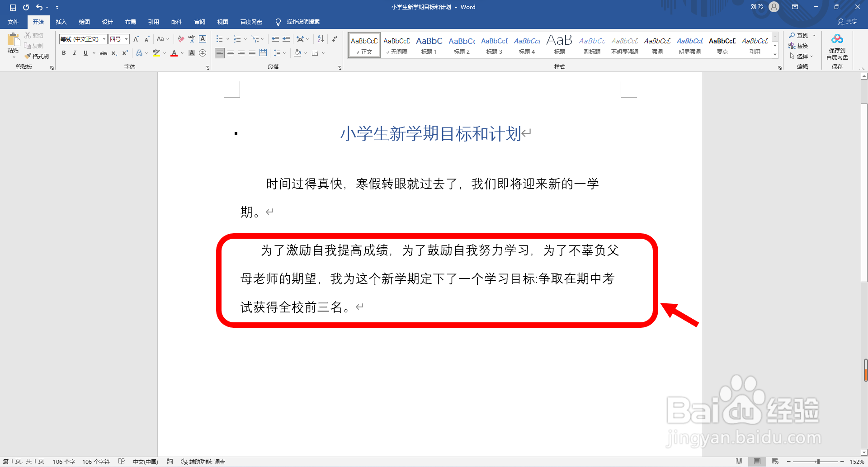Screen dimensions: 868x467
Task: Open the font size dropdown
Action: click(x=126, y=39)
